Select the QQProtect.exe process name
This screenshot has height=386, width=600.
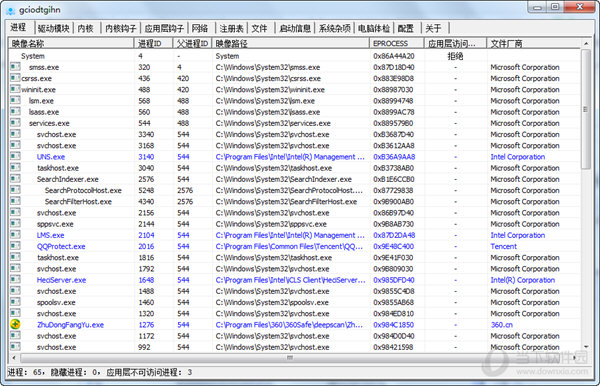tap(61, 246)
